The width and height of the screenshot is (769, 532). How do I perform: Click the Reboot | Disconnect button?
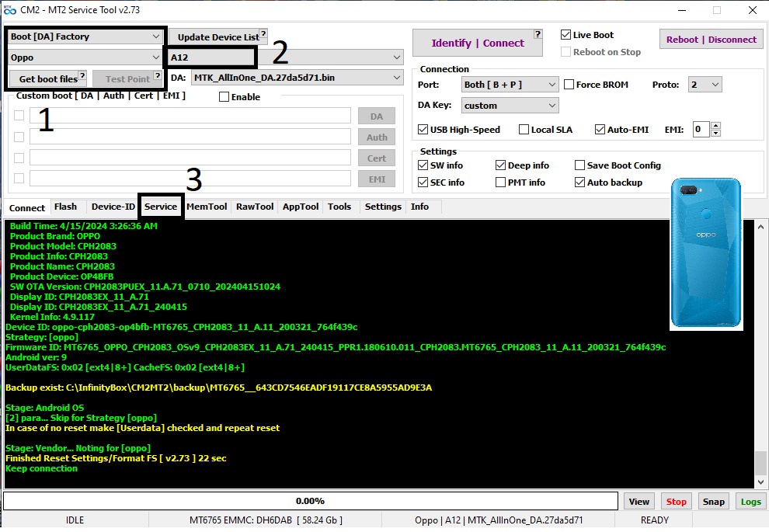[x=711, y=40]
